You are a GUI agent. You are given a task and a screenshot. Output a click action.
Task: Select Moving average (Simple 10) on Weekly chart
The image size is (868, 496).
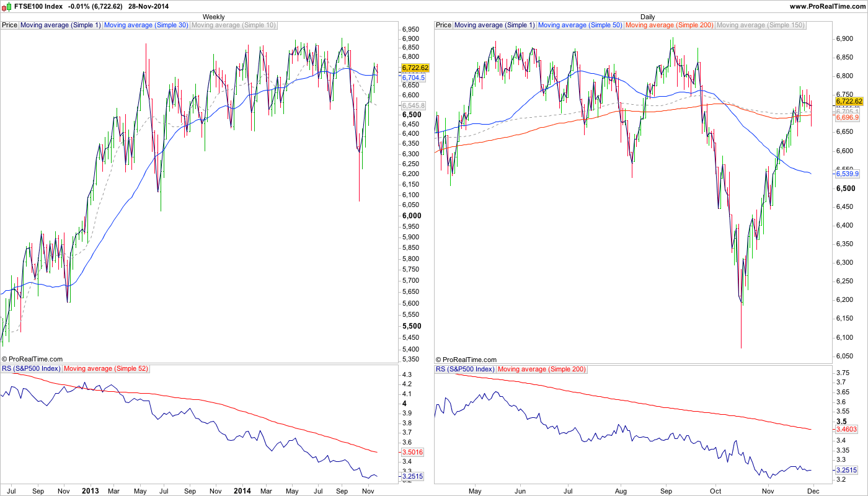tap(233, 25)
